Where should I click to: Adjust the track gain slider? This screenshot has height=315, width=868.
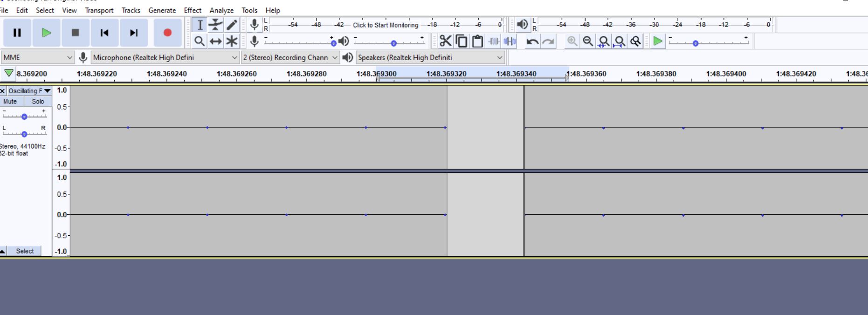pos(24,115)
